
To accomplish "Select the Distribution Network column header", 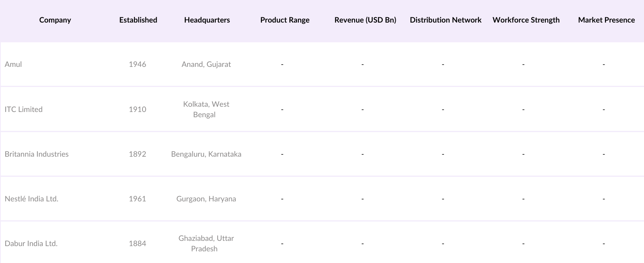I will click(x=446, y=20).
